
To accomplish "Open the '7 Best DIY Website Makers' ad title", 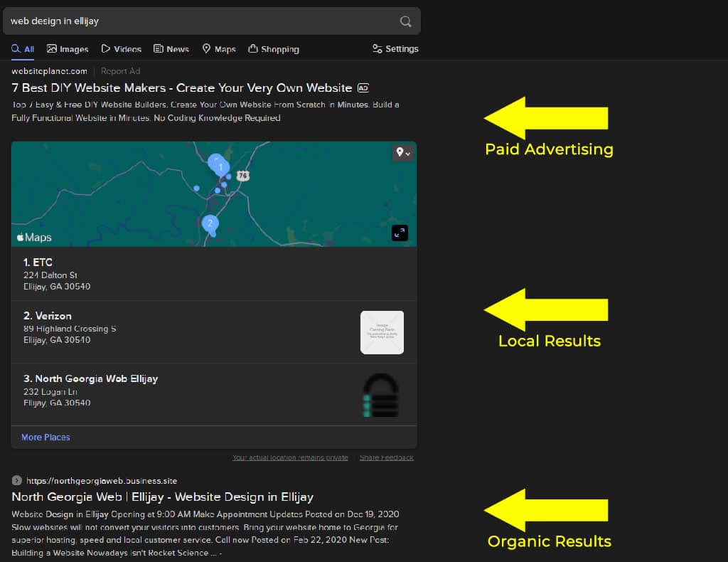I will pos(182,88).
